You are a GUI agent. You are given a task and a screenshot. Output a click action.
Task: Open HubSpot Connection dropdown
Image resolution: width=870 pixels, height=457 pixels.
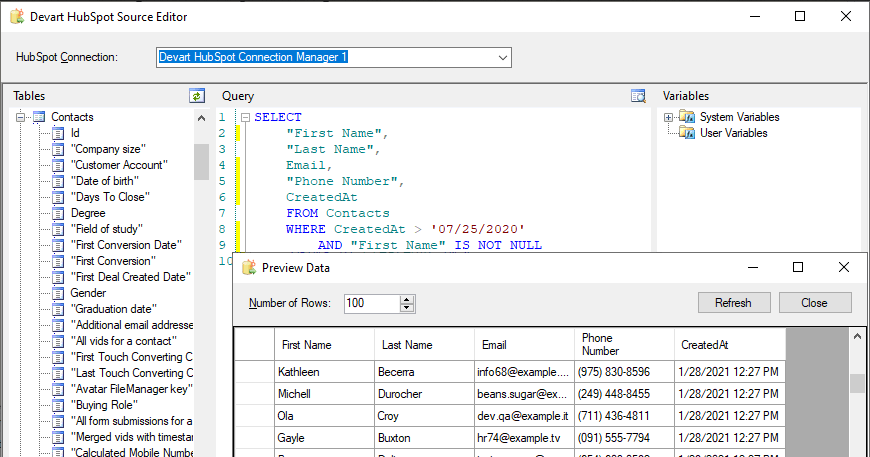(503, 57)
